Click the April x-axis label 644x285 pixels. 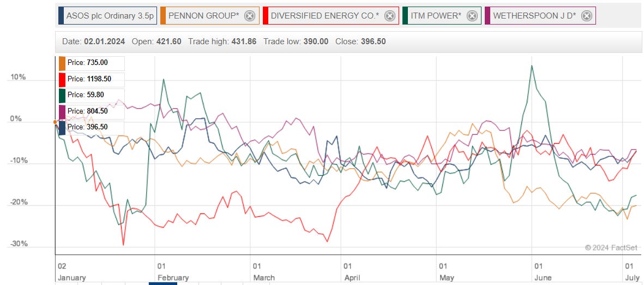click(352, 278)
